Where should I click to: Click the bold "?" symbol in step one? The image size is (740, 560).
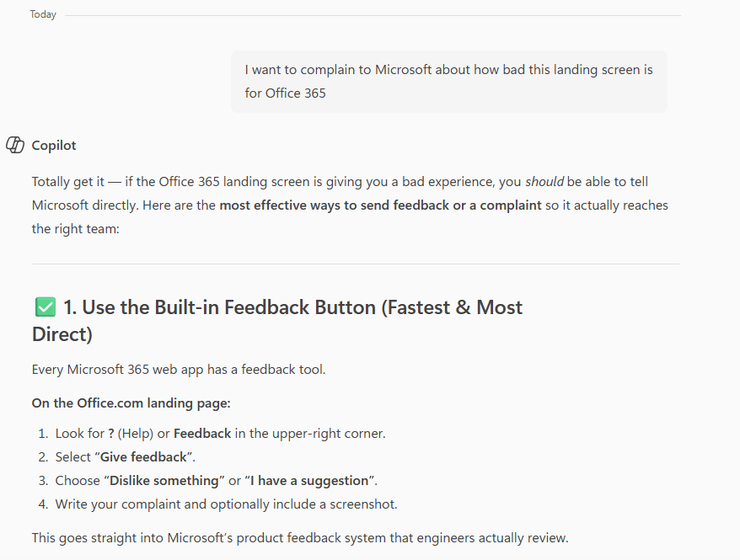tap(111, 434)
